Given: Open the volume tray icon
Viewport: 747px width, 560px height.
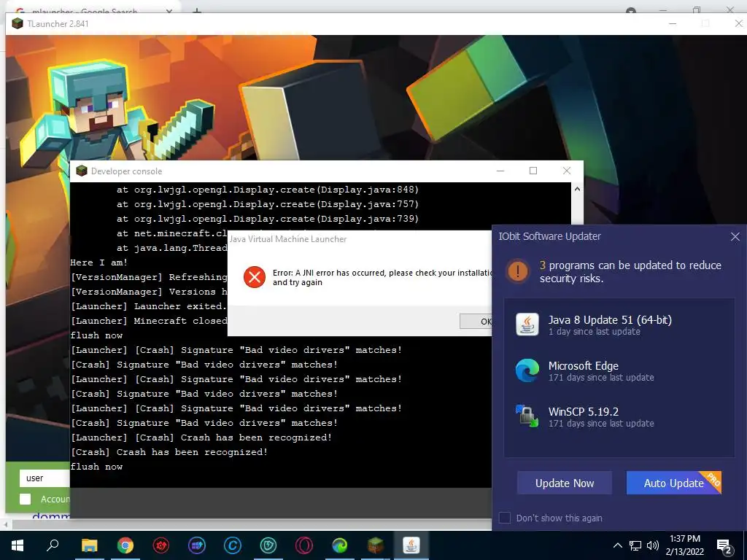Looking at the screenshot, I should (x=653, y=545).
